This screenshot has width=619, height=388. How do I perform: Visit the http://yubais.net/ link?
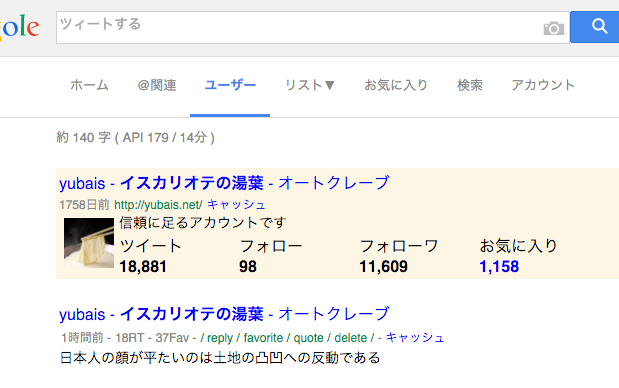pos(158,204)
